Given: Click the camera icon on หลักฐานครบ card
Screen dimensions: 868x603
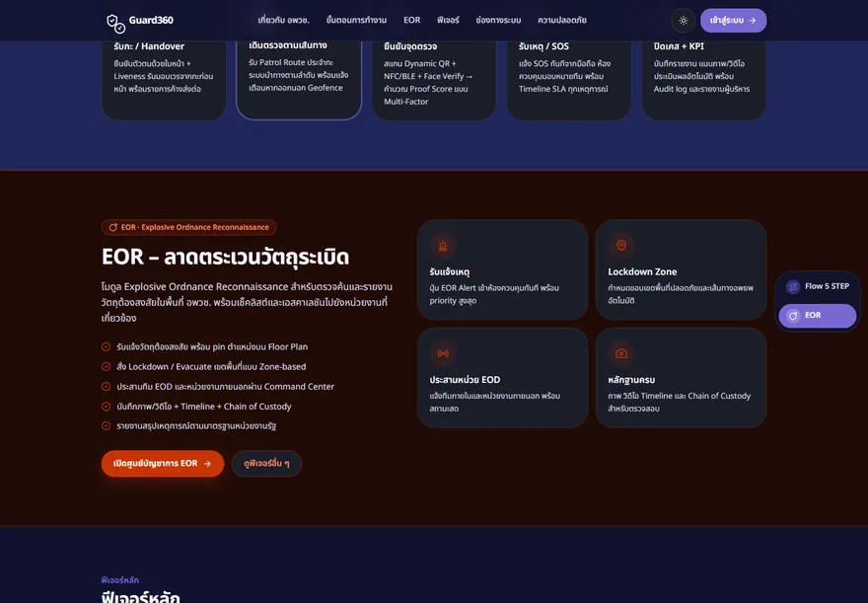Looking at the screenshot, I should (x=621, y=353).
